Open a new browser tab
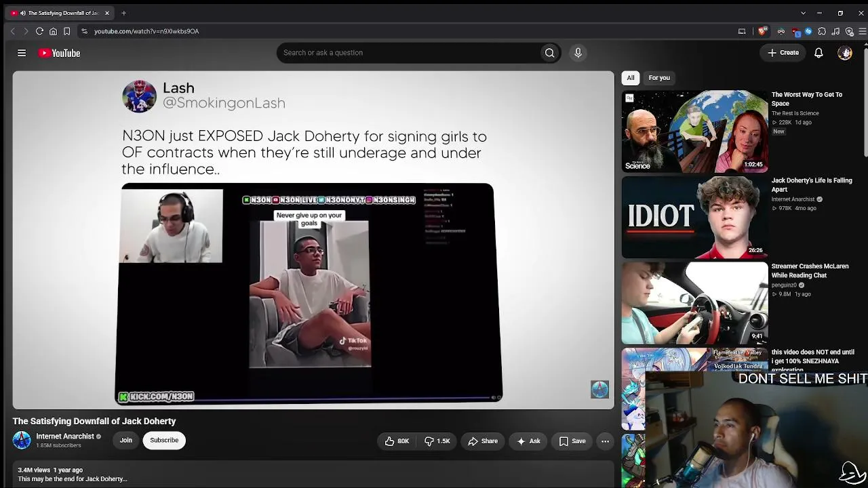This screenshot has width=868, height=488. pyautogui.click(x=123, y=13)
